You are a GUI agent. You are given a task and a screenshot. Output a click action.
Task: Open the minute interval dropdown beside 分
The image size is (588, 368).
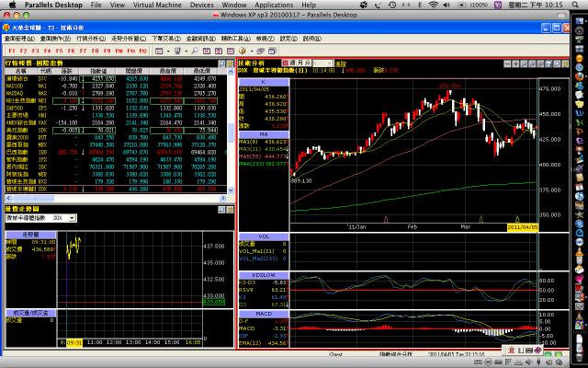pyautogui.click(x=329, y=63)
